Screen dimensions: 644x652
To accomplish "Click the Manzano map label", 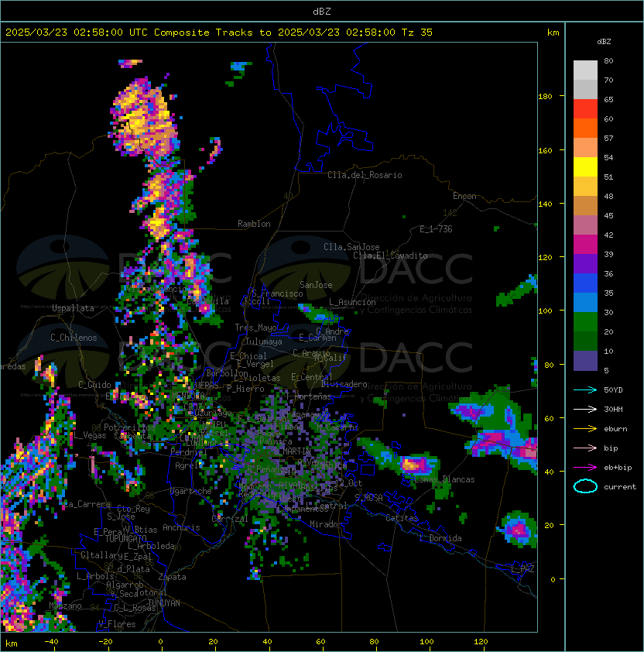I will coord(65,606).
